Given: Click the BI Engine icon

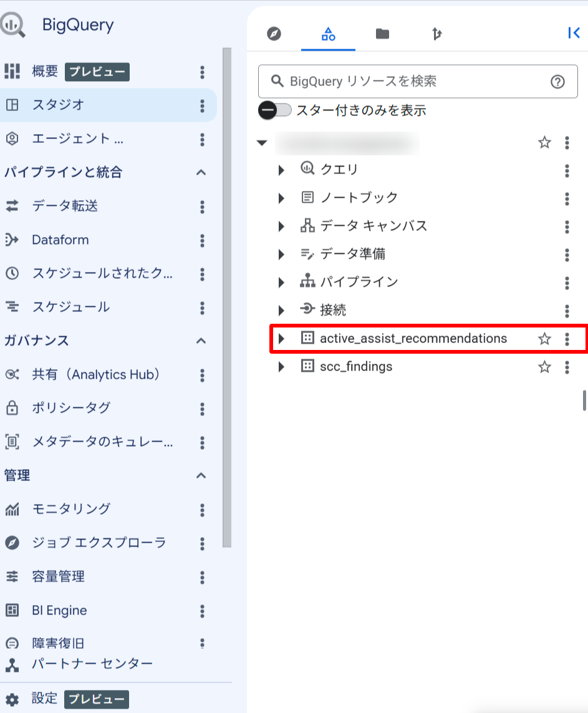Looking at the screenshot, I should click(12, 610).
